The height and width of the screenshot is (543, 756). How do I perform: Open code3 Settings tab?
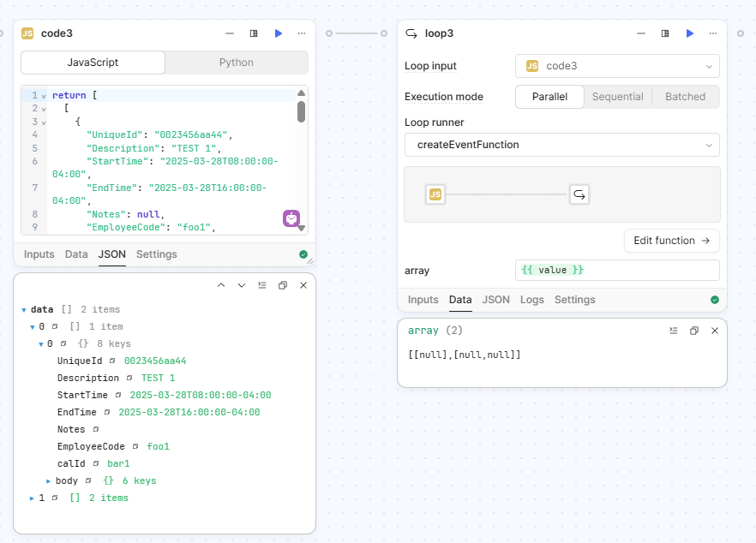point(156,254)
